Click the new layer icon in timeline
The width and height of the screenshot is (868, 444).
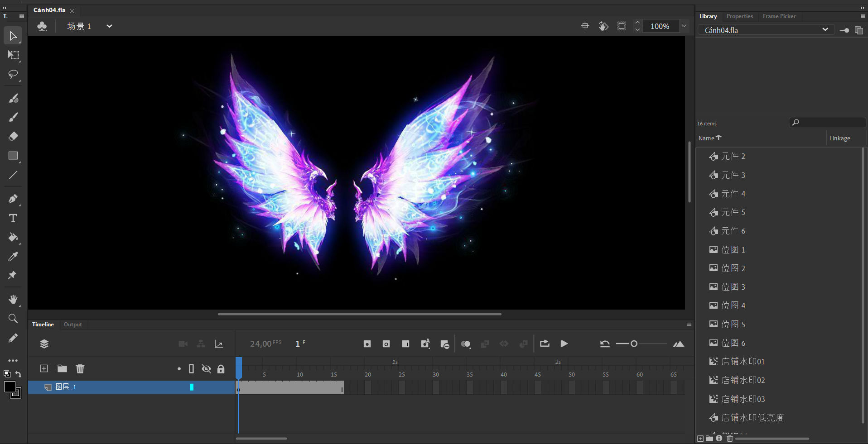(44, 368)
